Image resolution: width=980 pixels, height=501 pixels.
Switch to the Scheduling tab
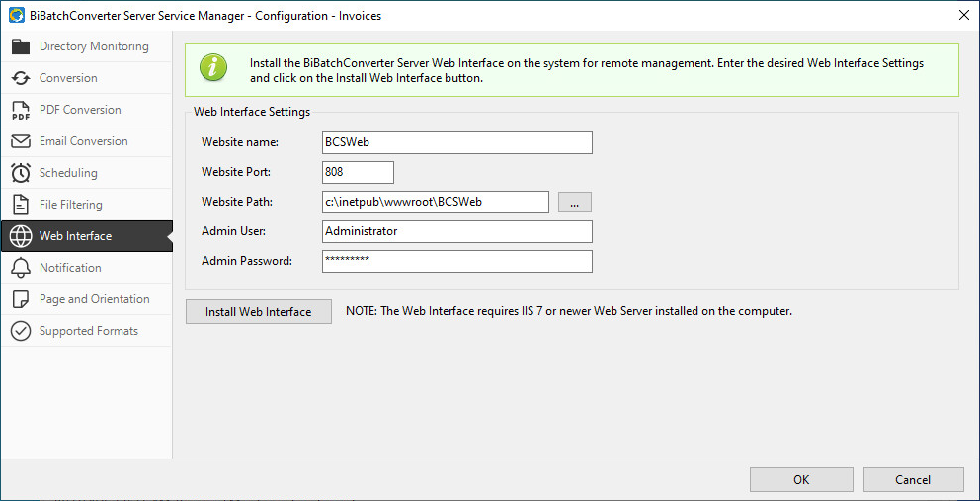click(68, 173)
